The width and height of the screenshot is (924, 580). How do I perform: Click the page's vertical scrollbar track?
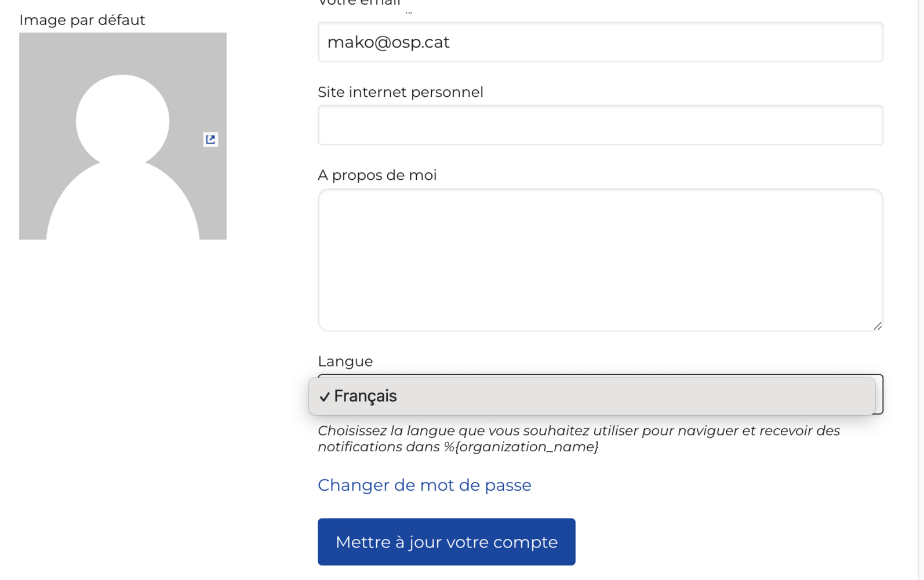coord(921,290)
